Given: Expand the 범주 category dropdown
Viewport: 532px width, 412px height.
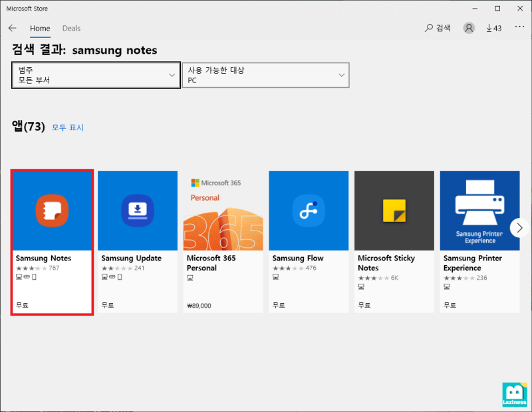Looking at the screenshot, I should coord(96,75).
